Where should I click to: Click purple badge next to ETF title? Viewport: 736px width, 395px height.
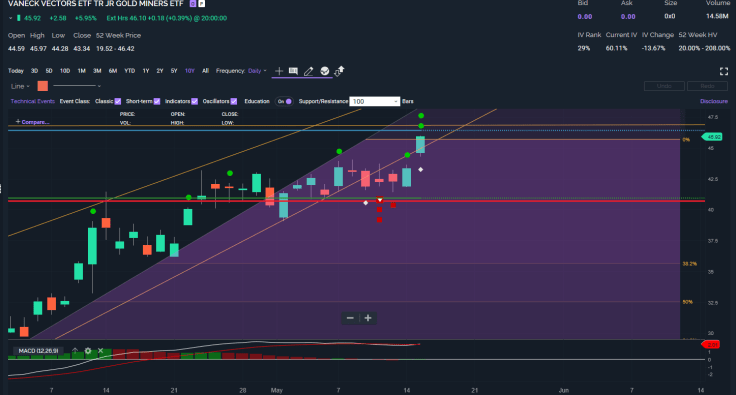[193, 4]
